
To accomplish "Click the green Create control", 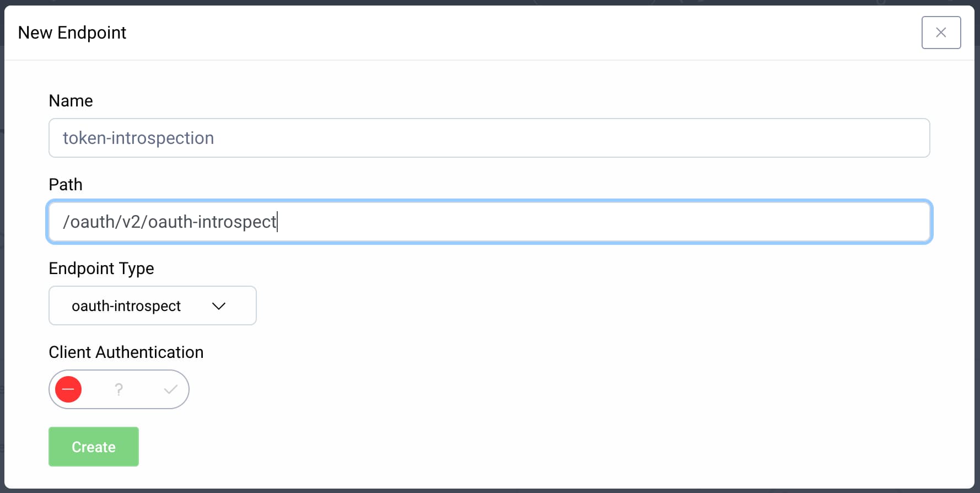I will 93,447.
